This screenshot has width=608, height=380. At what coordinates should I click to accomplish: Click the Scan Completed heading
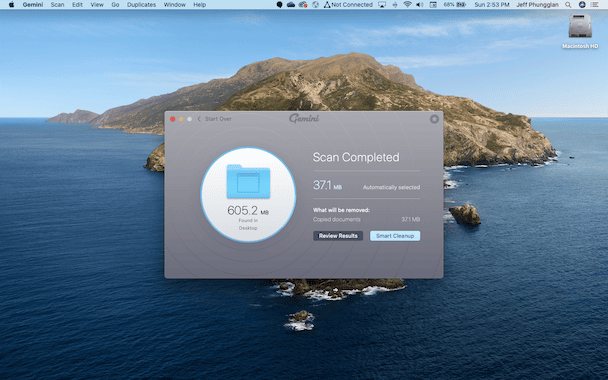click(356, 157)
